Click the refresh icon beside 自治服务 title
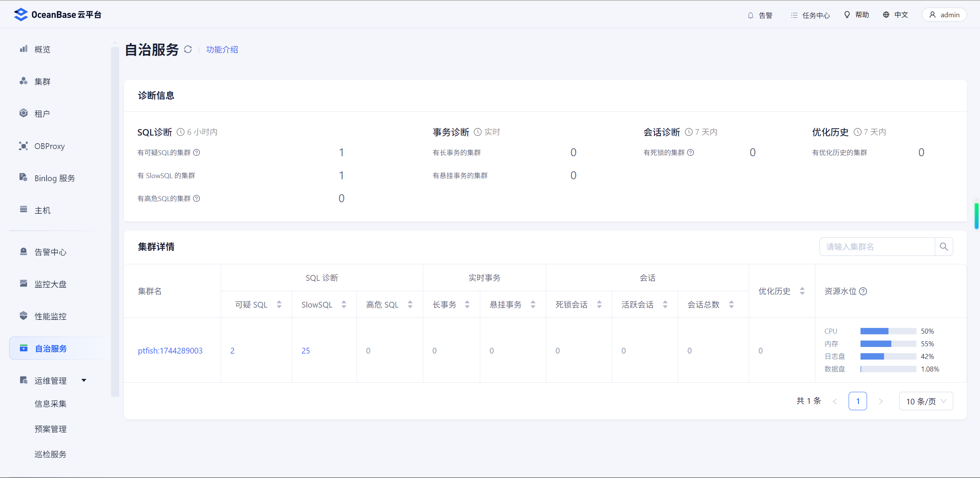This screenshot has width=980, height=478. 188,49
